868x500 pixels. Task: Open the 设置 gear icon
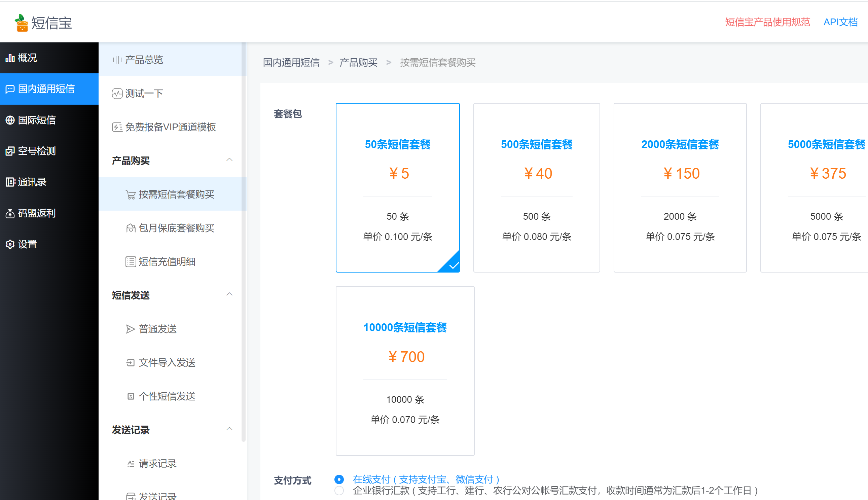[x=10, y=244]
